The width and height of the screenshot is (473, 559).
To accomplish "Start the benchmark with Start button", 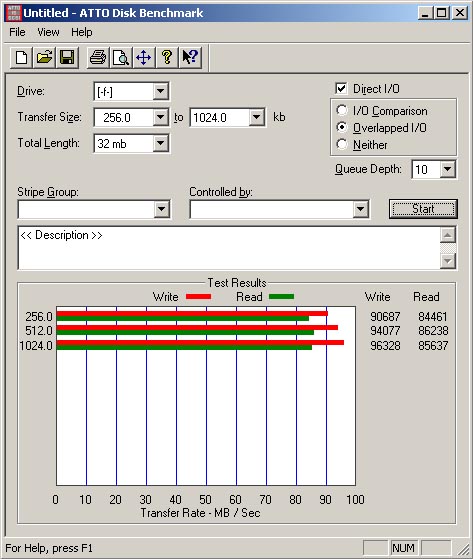I will coord(423,209).
